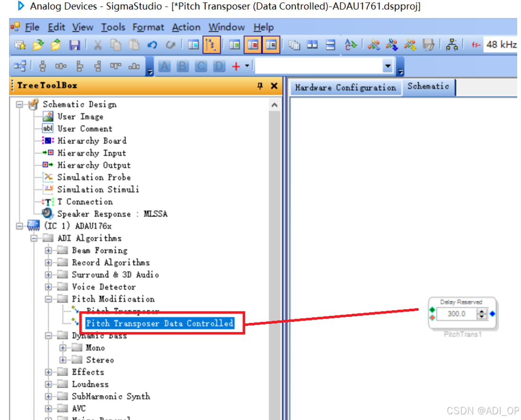Screen dimensions: 521x420
Task: Pin the TreeToolBox panel
Action: click(x=260, y=86)
